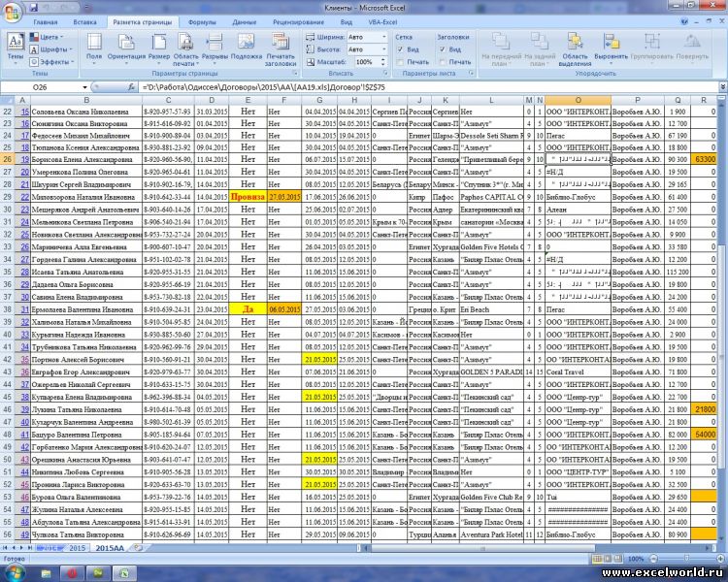Adjust Масштаб 100% scale spinner

(383, 62)
